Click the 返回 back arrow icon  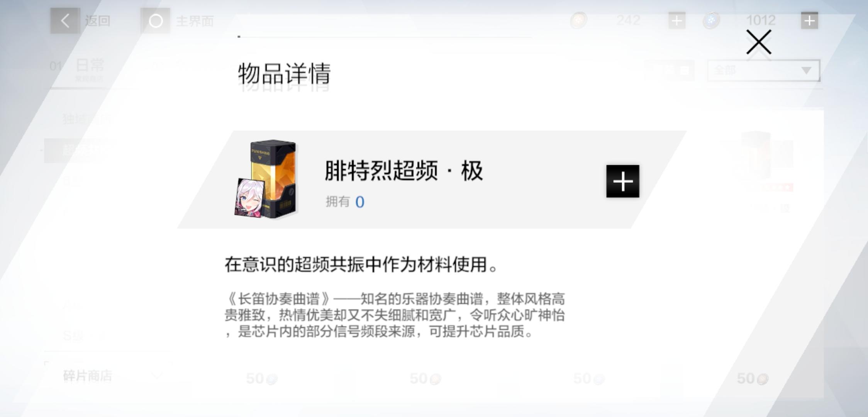65,21
